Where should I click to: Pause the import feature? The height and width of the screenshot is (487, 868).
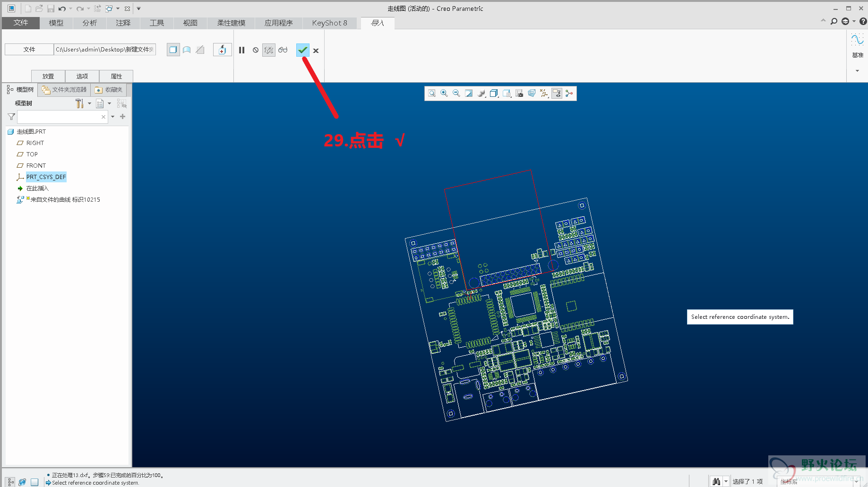coord(242,50)
